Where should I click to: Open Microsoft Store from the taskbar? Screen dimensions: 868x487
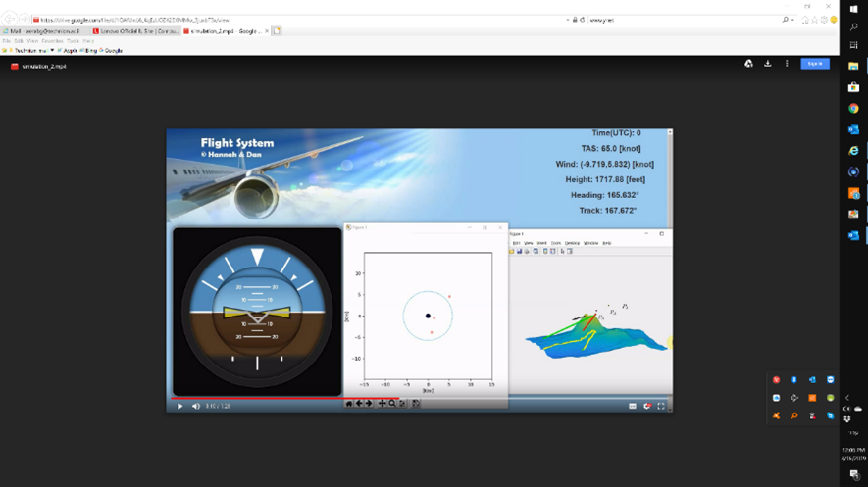[853, 87]
